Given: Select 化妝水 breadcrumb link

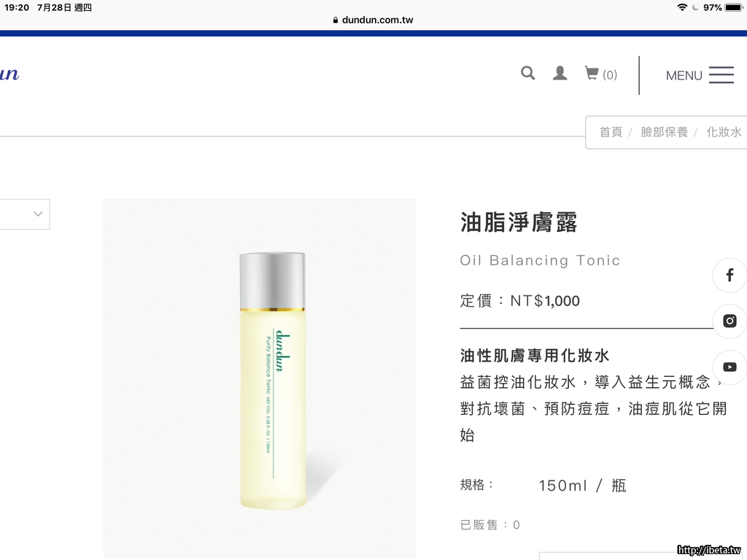Looking at the screenshot, I should pyautogui.click(x=723, y=132).
